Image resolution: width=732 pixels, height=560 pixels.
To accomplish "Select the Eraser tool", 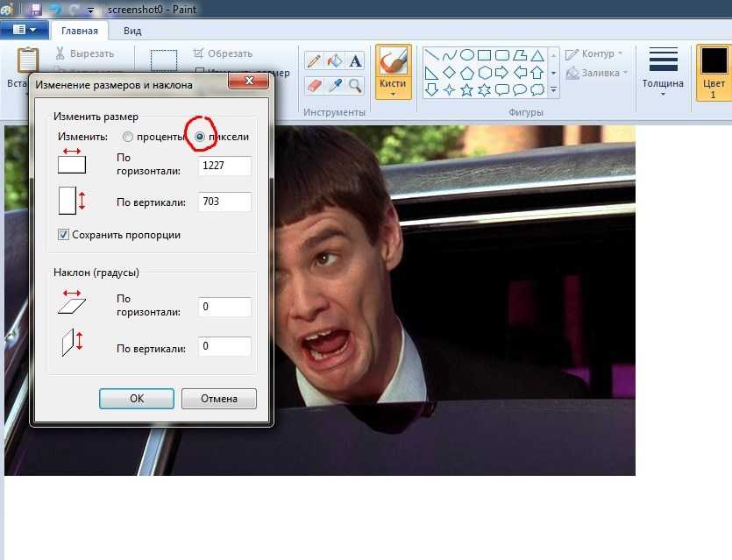I will tap(314, 85).
